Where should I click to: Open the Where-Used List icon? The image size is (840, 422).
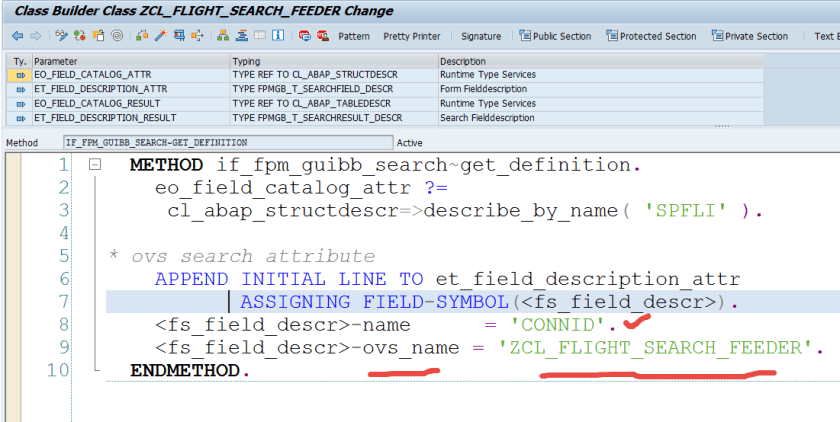(197, 36)
